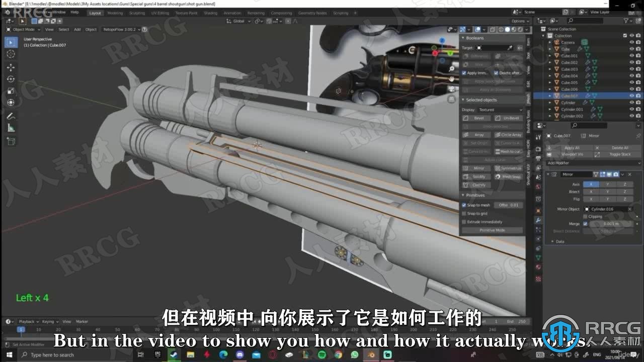
Task: Open the Material properties tab icon
Action: click(538, 267)
